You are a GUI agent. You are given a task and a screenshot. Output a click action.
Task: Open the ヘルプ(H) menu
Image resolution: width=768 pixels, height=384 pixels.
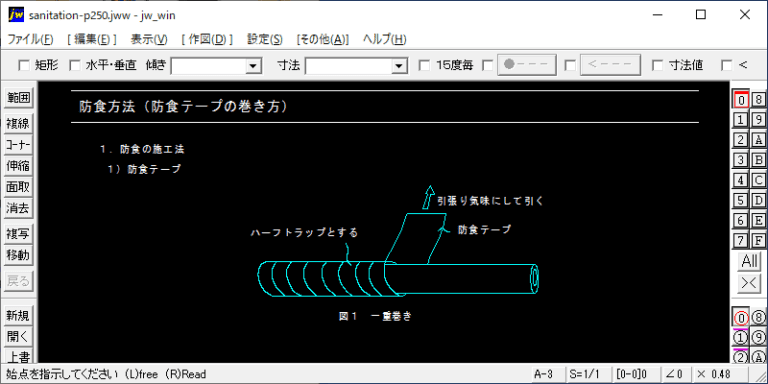(x=384, y=40)
